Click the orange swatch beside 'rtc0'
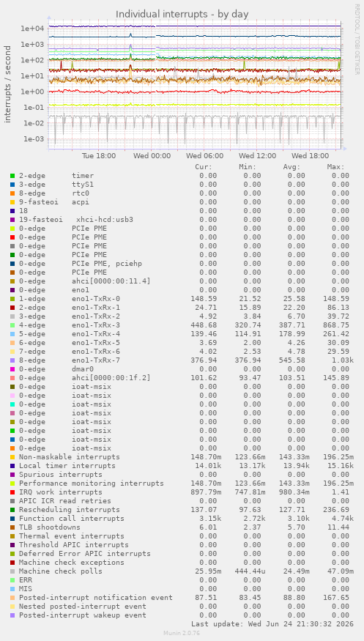Viewport: 364px width, 641px height. click(12, 193)
